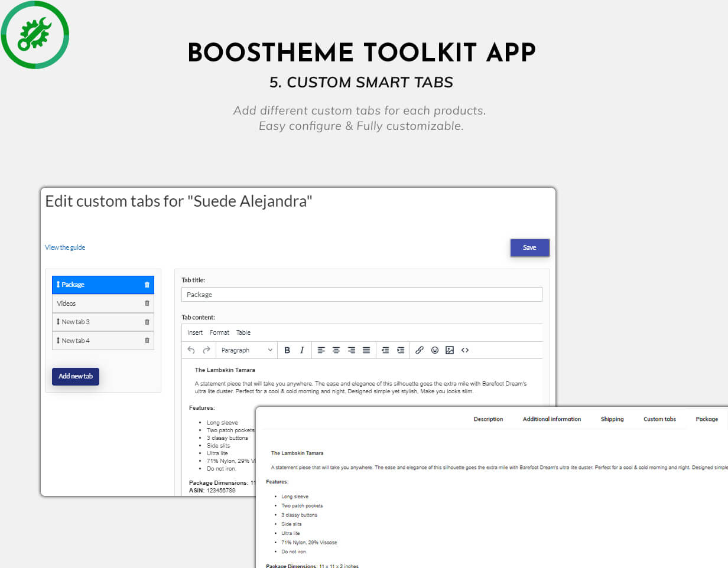
Task: Open the emoticon picker
Action: pyautogui.click(x=435, y=350)
